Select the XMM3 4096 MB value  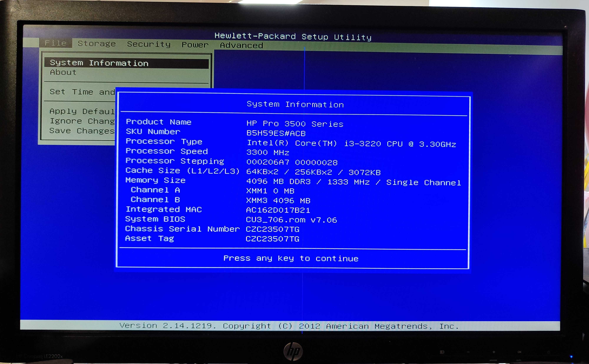(278, 201)
